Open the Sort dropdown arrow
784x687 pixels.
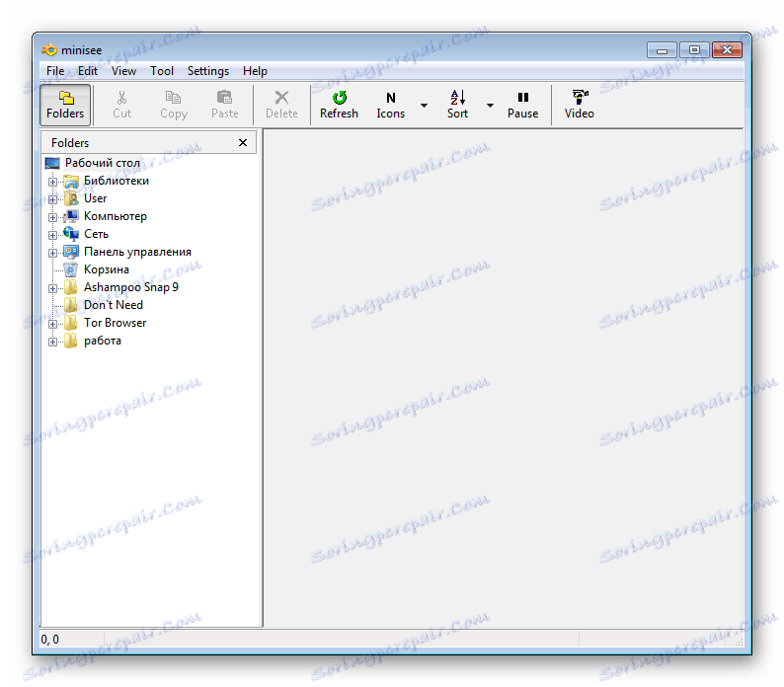[x=490, y=105]
